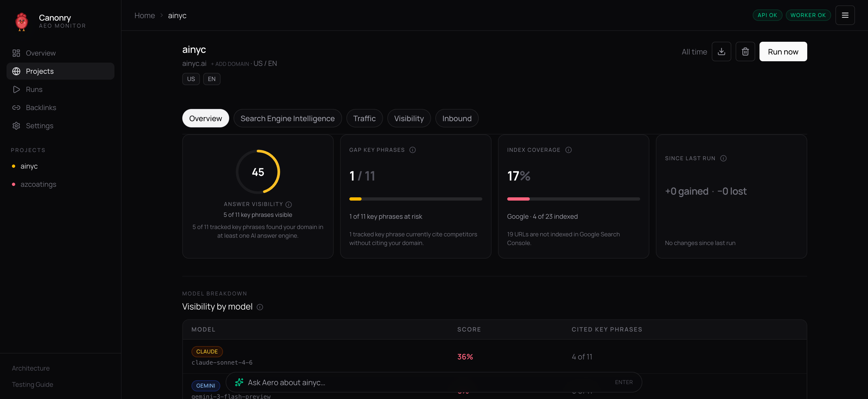
Task: Click the Canonry rooster logo
Action: 22,22
